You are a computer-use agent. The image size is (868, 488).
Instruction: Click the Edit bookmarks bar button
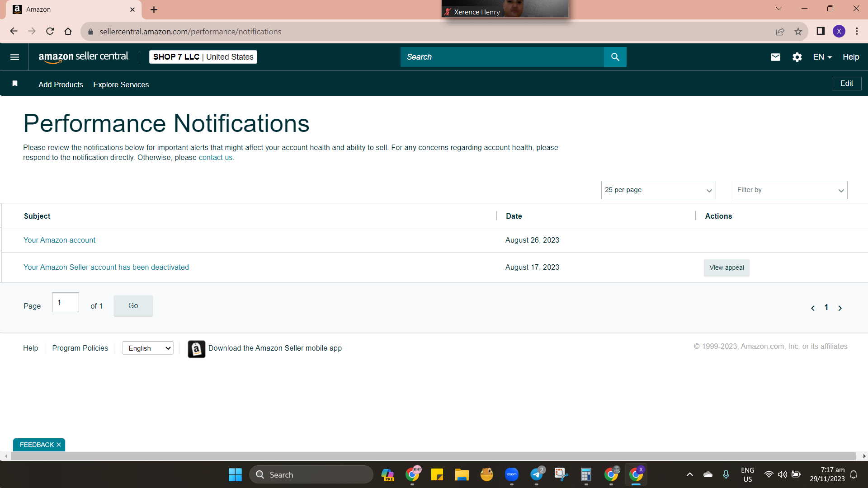847,84
